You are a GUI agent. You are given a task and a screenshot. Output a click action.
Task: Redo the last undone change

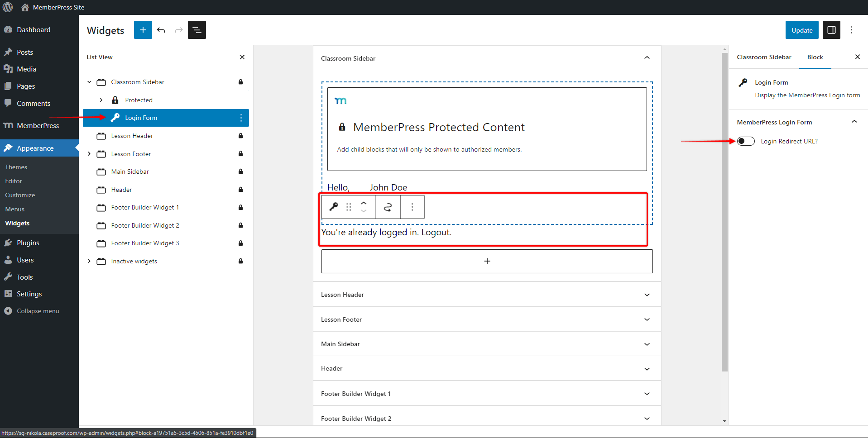[179, 30]
